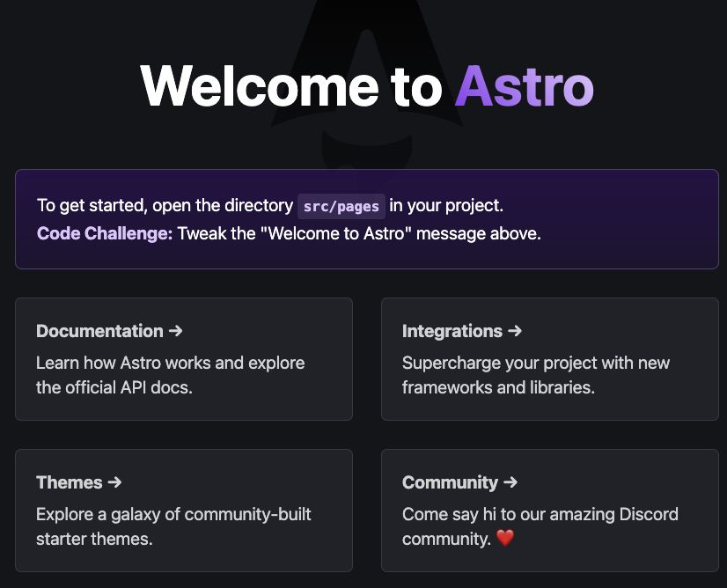Open the Themes card
This screenshot has width=727, height=588.
(x=183, y=511)
